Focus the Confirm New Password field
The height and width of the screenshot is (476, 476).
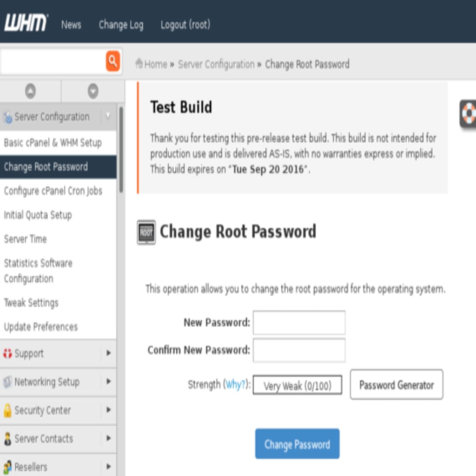point(299,350)
